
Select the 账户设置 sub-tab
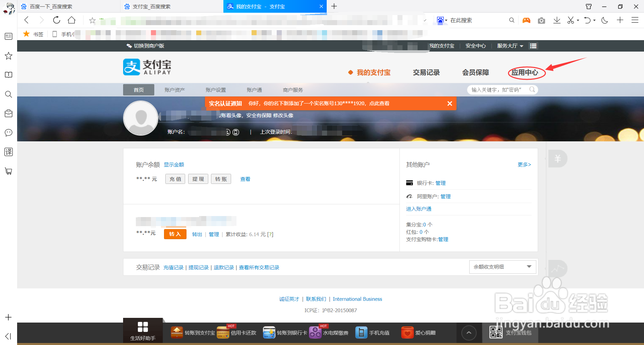click(216, 90)
